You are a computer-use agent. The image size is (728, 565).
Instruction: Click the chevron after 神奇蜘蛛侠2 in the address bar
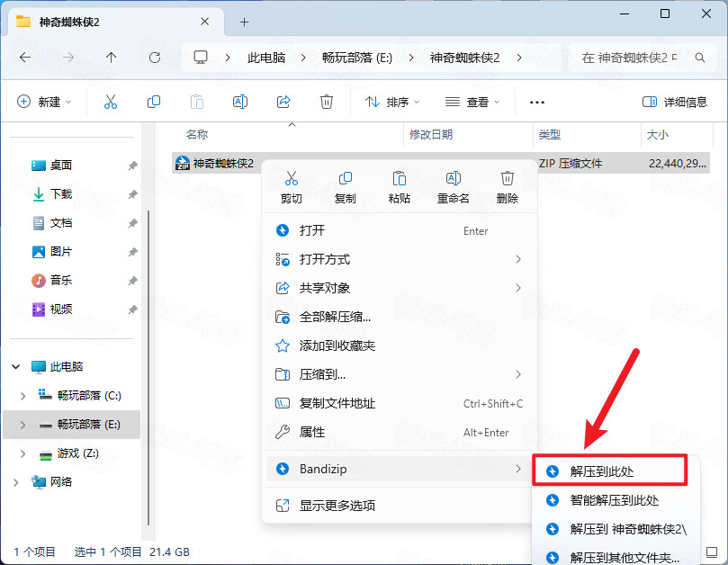519,58
